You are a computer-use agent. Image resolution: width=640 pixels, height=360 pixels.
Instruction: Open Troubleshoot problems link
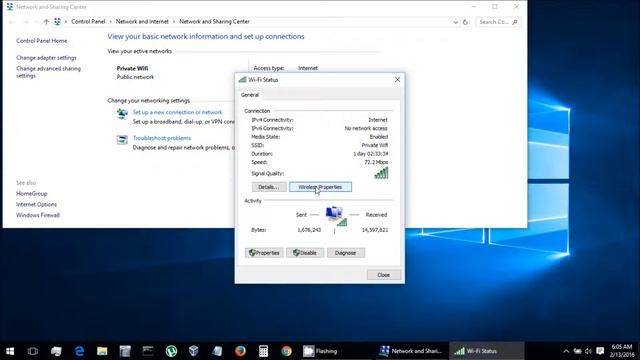click(162, 138)
